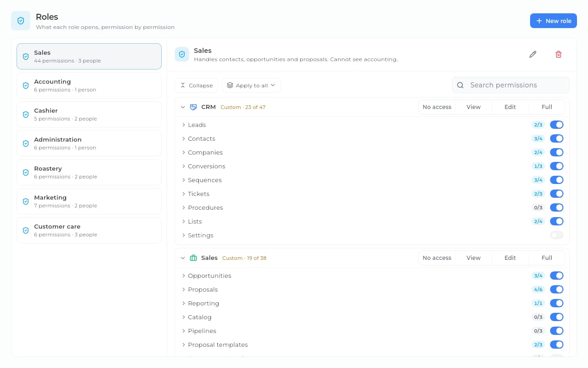Image resolution: width=588 pixels, height=368 pixels.
Task: Click the Collapse button
Action: tap(196, 85)
